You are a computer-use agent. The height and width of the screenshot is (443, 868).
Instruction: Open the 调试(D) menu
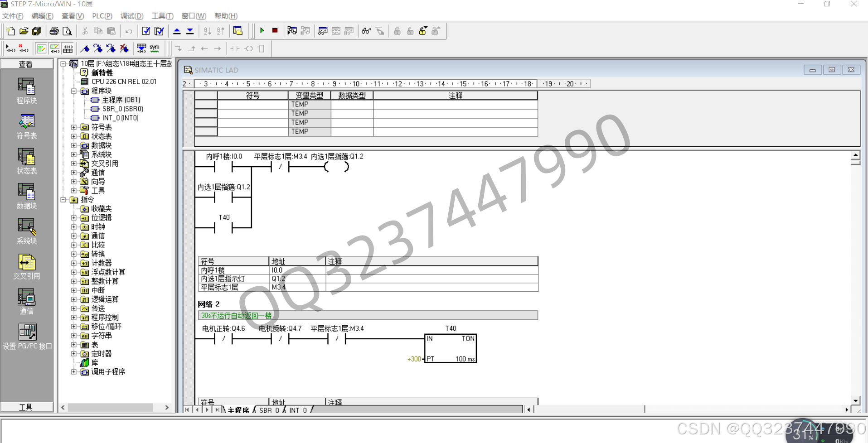pos(132,16)
